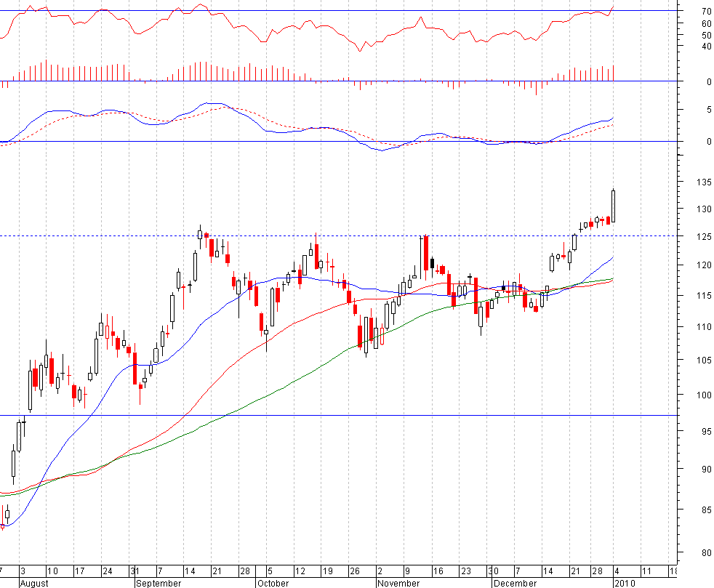The image size is (714, 588).
Task: Click date tick 17 in August
Action: pos(80,571)
